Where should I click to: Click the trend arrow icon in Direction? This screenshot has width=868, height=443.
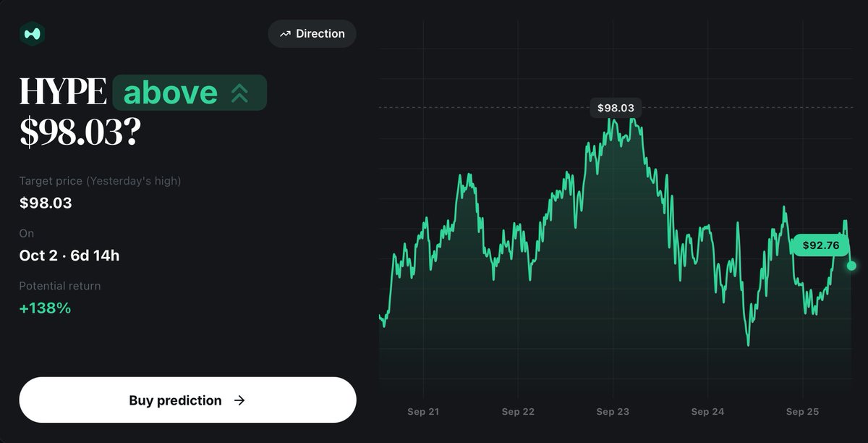[285, 34]
